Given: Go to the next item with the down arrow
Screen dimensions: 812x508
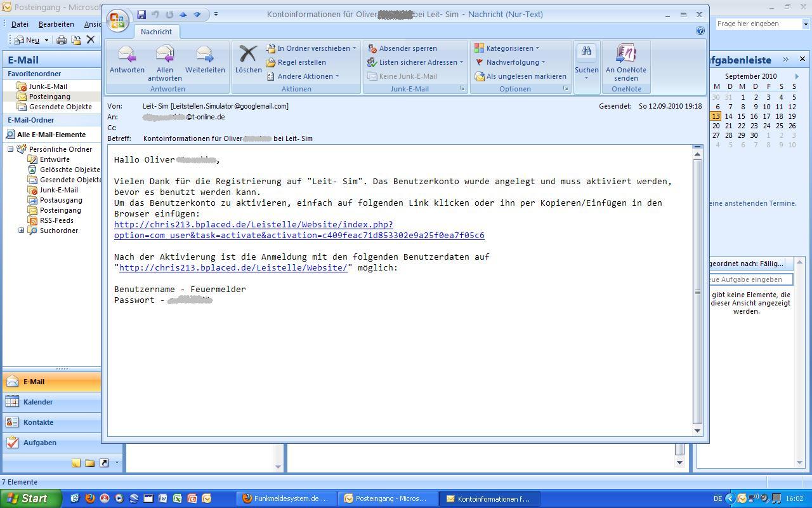Looking at the screenshot, I should click(x=197, y=15).
